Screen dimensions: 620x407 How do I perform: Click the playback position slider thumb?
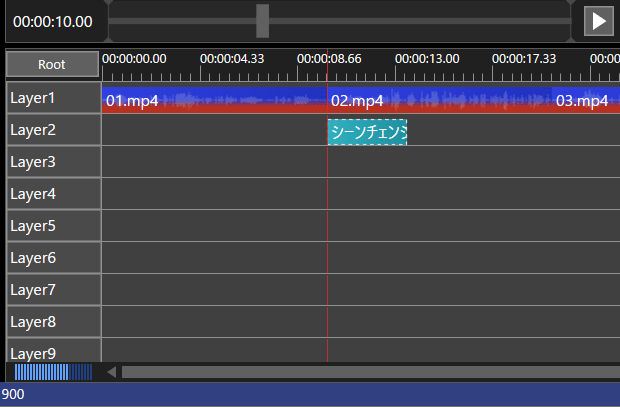coord(262,20)
